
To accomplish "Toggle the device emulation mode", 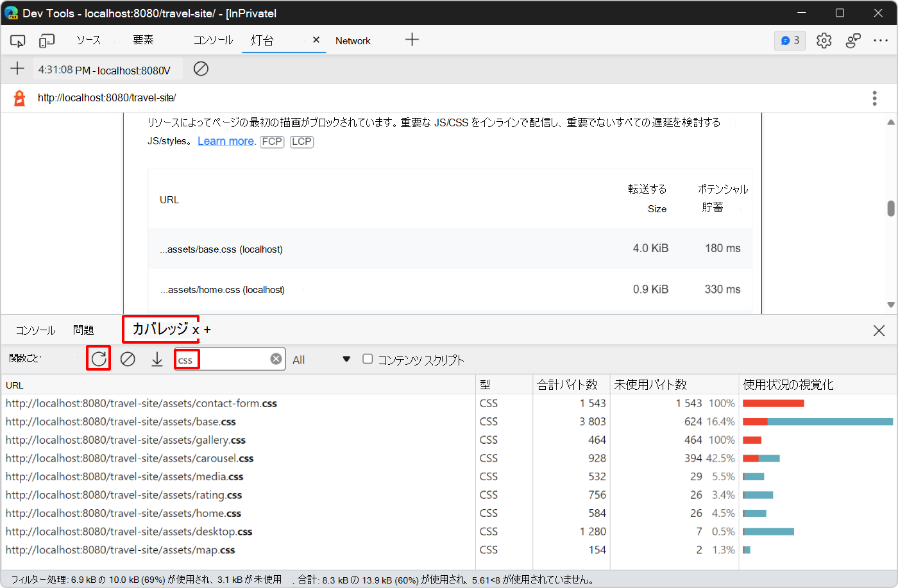I will point(46,40).
